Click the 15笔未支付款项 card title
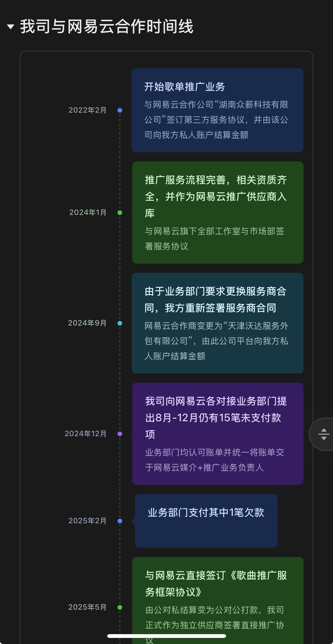The height and width of the screenshot is (644, 333). click(x=216, y=418)
